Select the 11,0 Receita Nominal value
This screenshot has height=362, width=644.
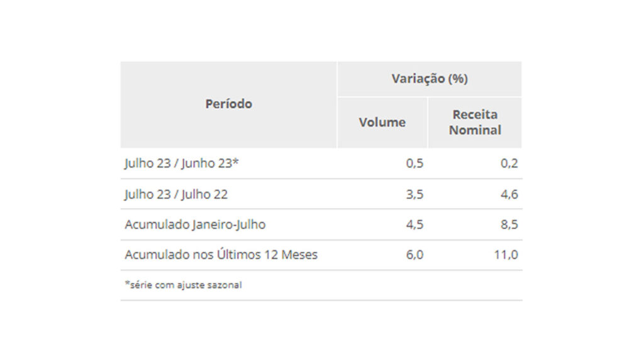(x=507, y=255)
